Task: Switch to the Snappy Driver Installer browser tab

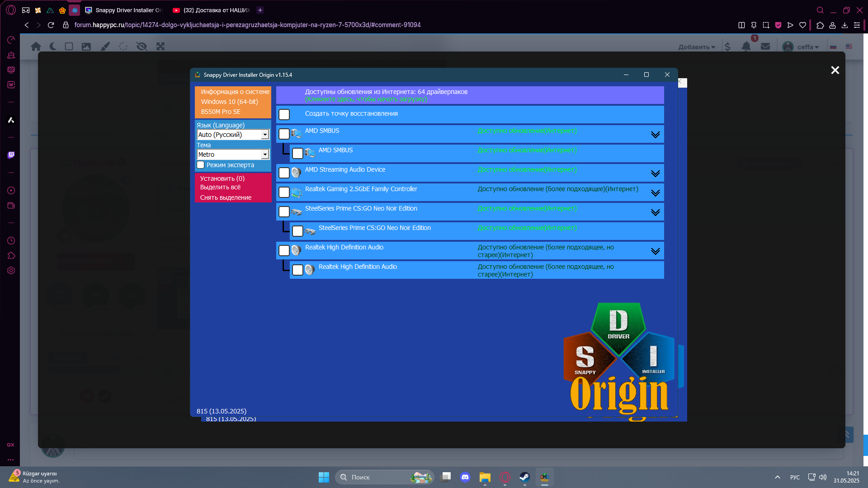Action: click(123, 10)
